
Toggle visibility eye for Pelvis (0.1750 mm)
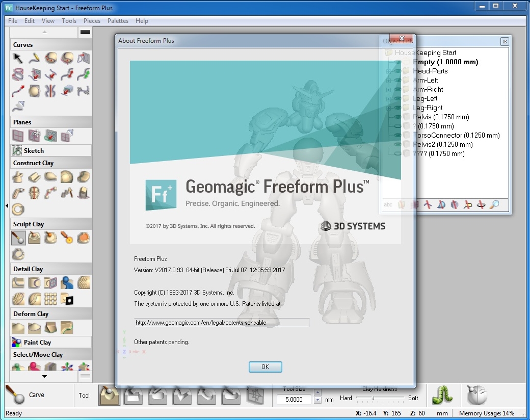click(x=397, y=117)
